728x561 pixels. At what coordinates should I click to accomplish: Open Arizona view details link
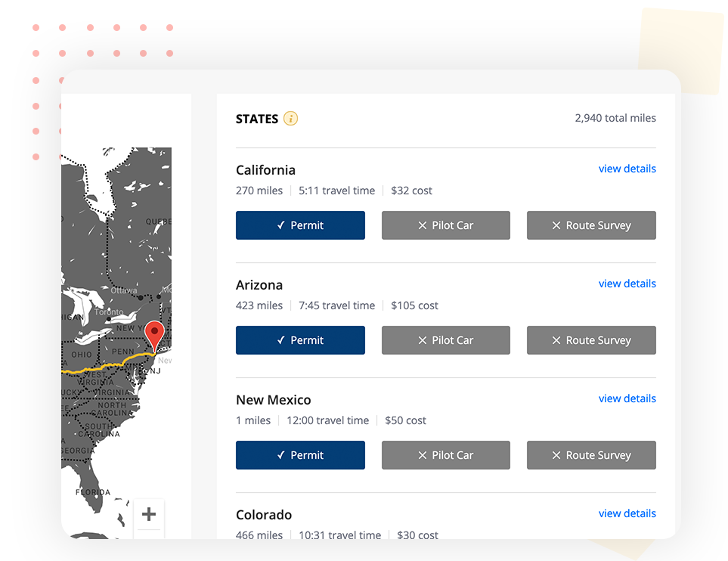(x=627, y=284)
